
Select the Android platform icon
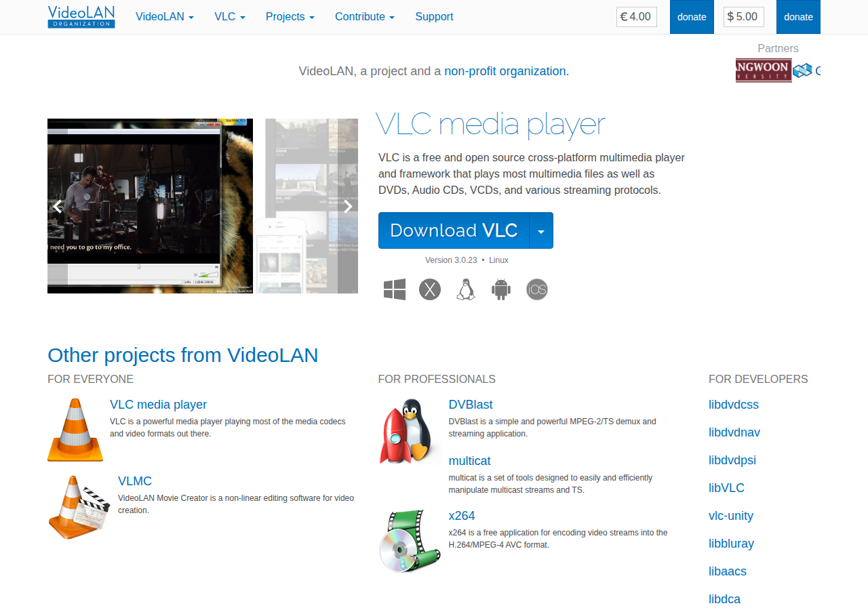(x=501, y=289)
